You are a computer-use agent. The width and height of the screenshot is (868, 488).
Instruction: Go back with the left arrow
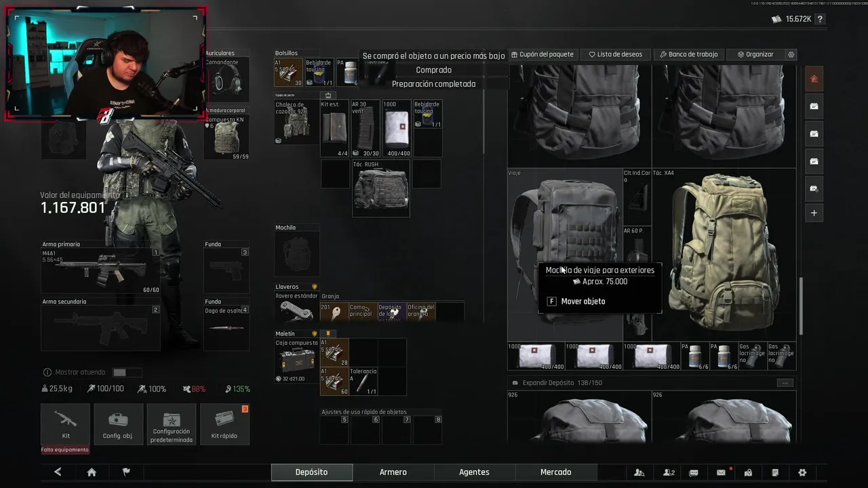coord(58,472)
